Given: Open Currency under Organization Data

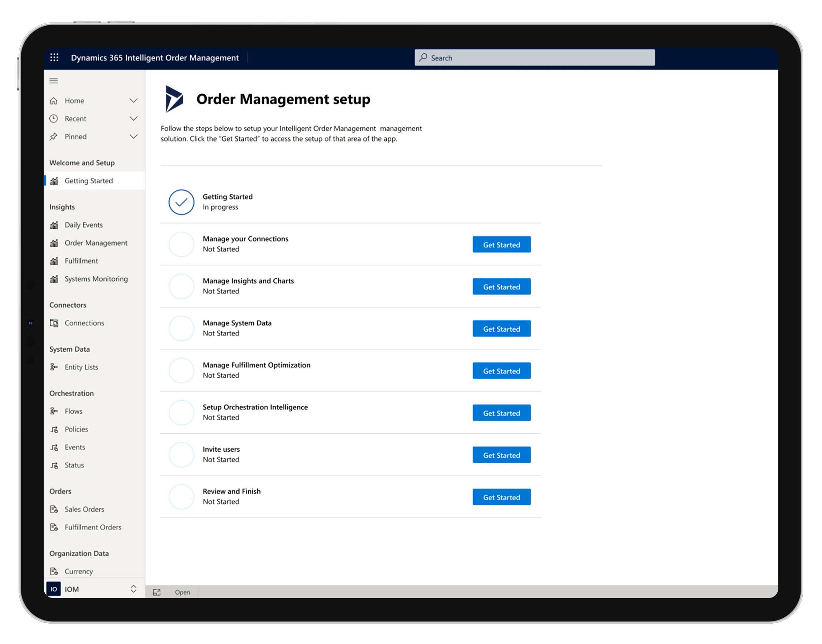Looking at the screenshot, I should [x=94, y=571].
